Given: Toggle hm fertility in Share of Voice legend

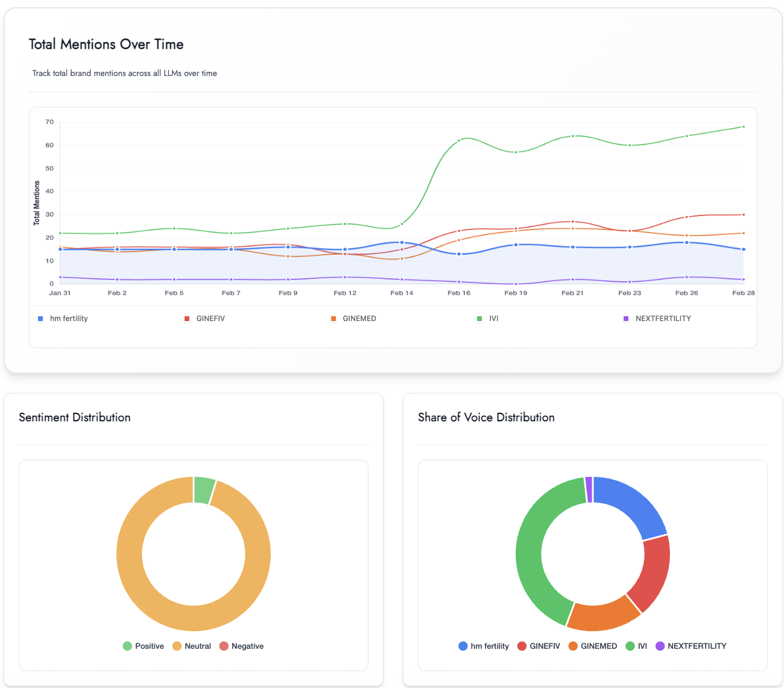Looking at the screenshot, I should (x=484, y=646).
